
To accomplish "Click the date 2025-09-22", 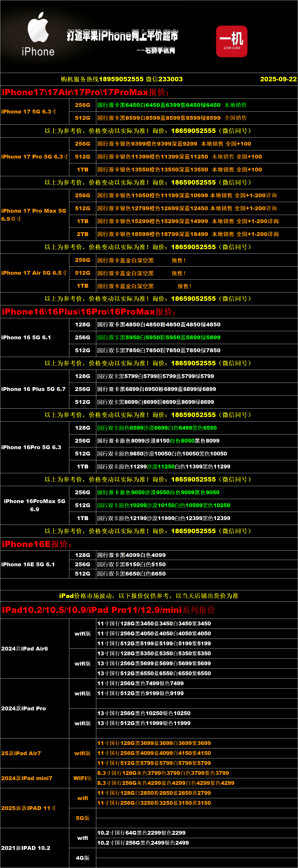I will (278, 79).
